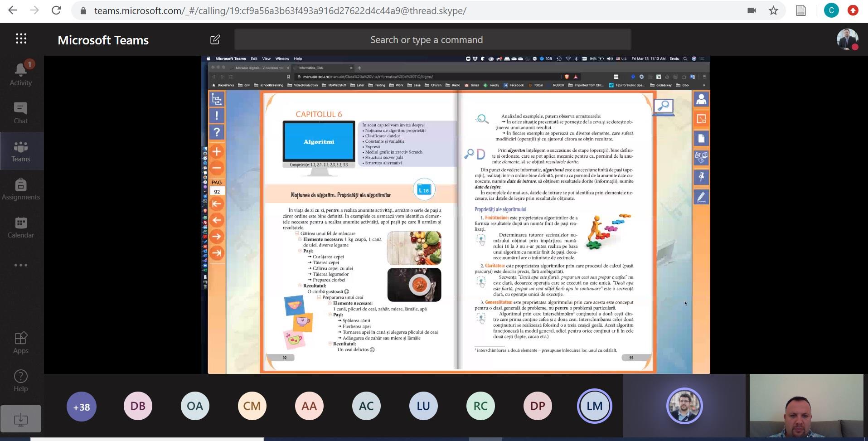Select participant DB avatar

click(138, 406)
